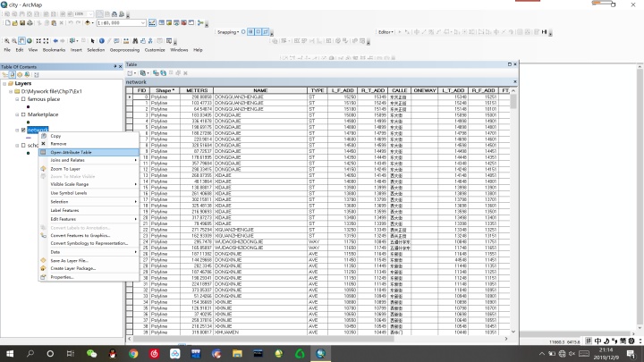Click List By Selection icon
Viewport: 644px width, 362px height.
click(27, 75)
